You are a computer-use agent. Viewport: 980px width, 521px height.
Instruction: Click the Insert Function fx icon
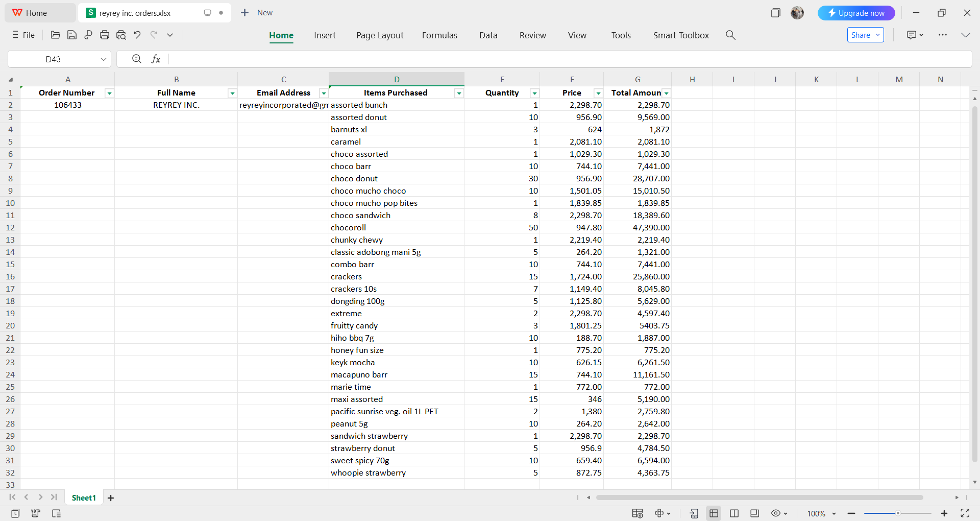click(x=156, y=59)
